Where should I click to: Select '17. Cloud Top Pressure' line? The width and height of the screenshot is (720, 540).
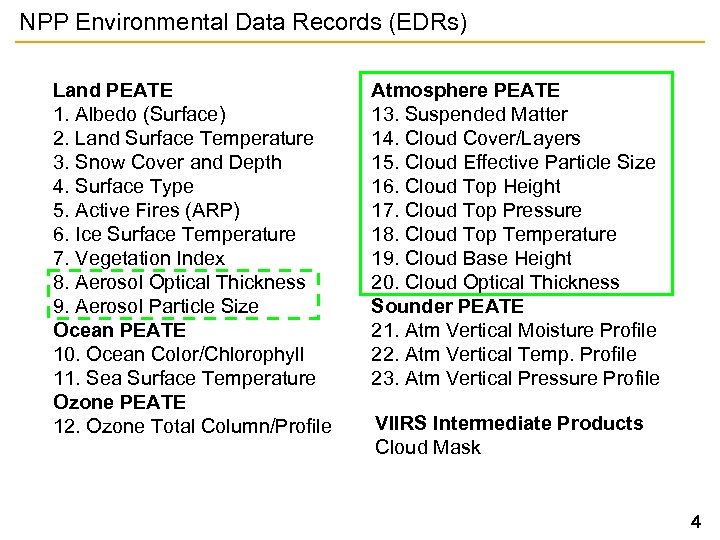477,210
